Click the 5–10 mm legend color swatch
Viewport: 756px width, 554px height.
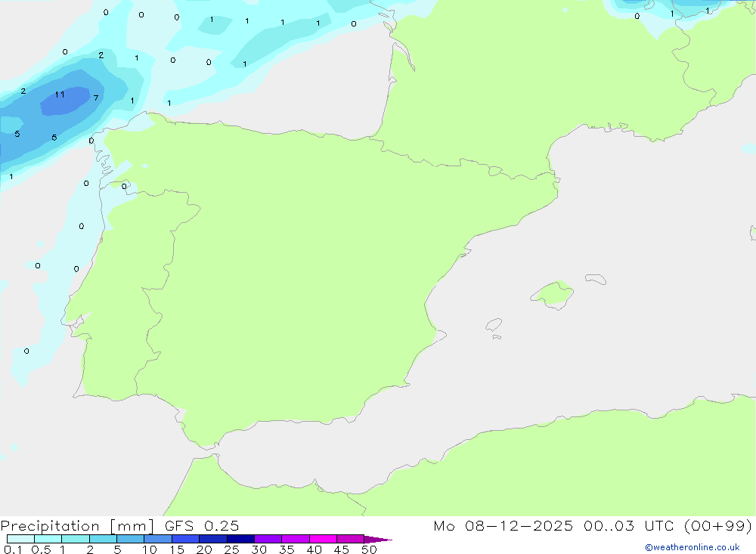click(x=131, y=539)
